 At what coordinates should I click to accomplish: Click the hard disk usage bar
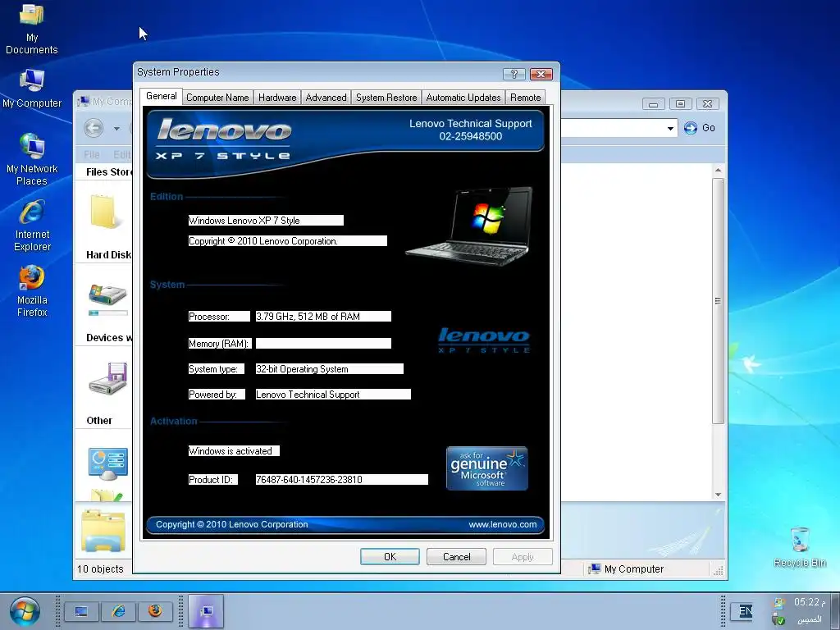(108, 313)
